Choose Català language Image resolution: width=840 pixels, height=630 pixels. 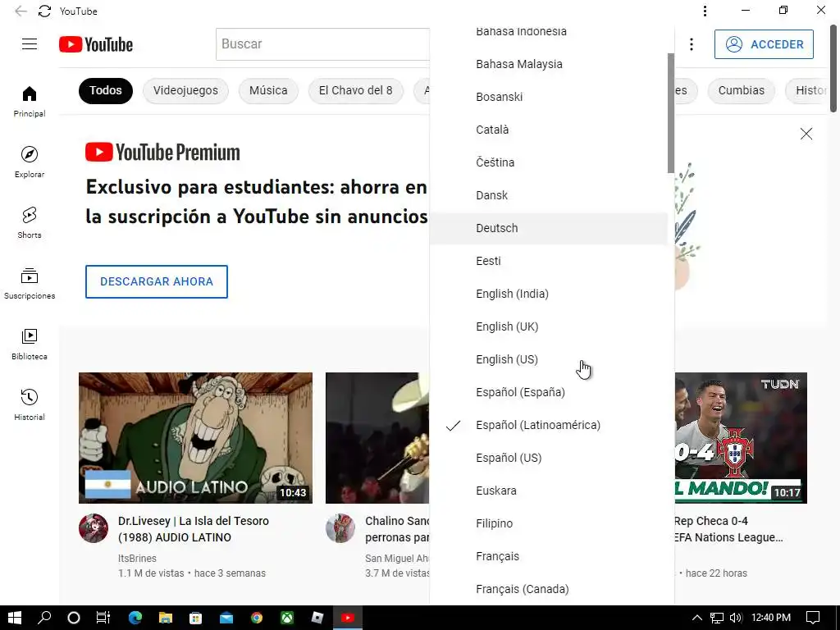tap(549, 130)
